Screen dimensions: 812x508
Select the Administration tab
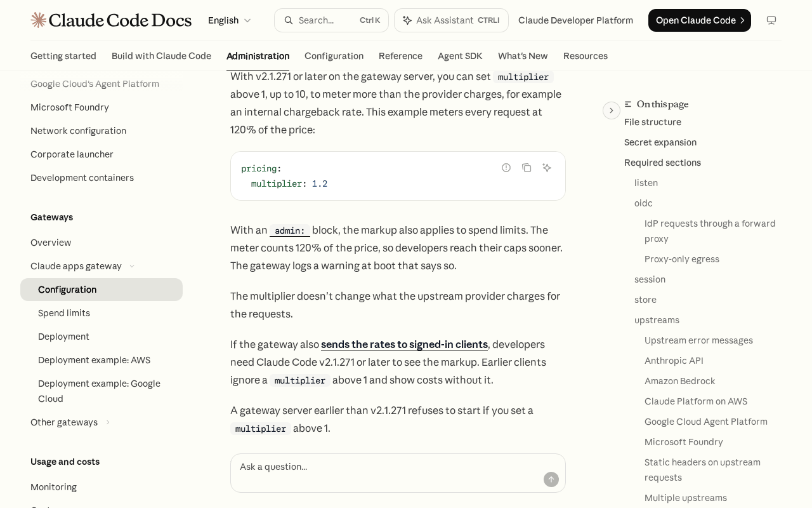pos(258,56)
